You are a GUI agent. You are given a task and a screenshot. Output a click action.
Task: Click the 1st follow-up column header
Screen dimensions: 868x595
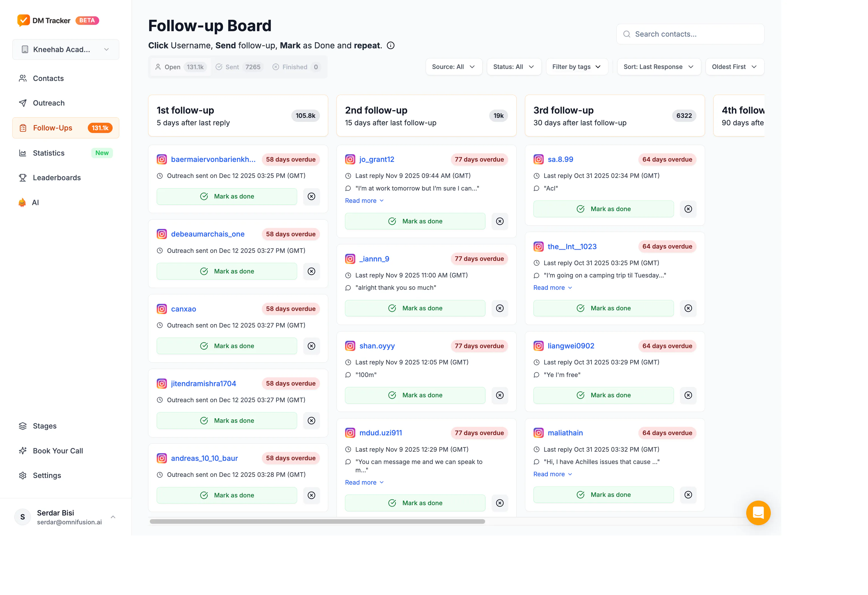click(x=238, y=116)
